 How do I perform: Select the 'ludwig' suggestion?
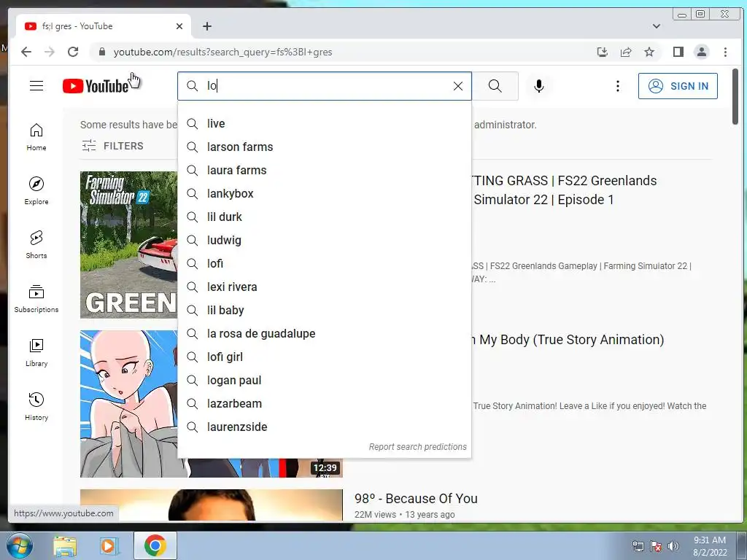pyautogui.click(x=325, y=241)
